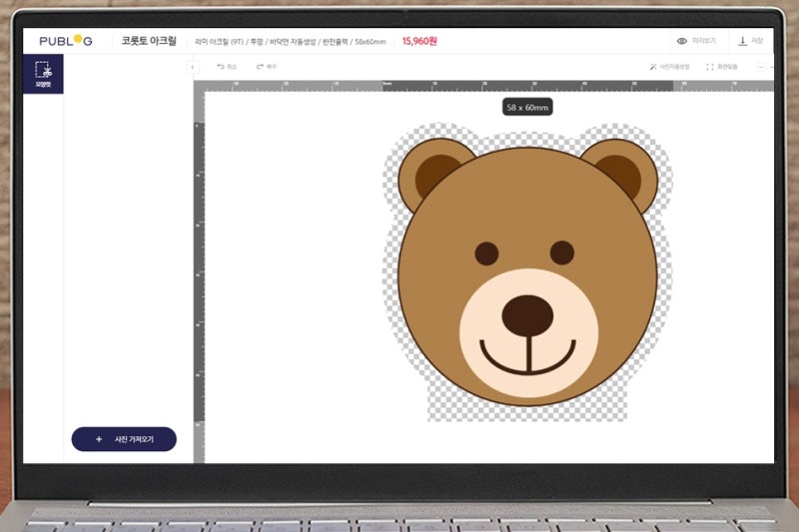Click the zoom out minus button
Image resolution: width=799 pixels, height=532 pixels.
pyautogui.click(x=760, y=67)
